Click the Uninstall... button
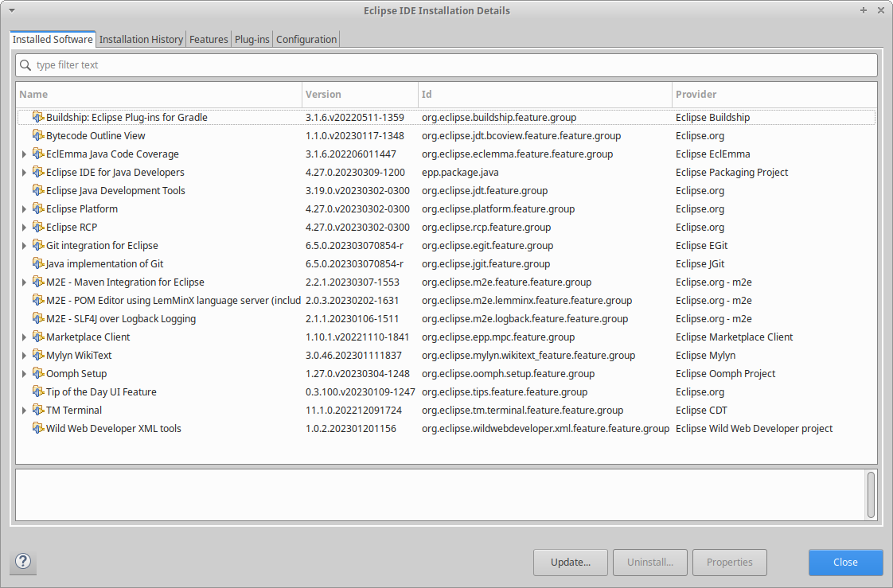The image size is (893, 588). (x=649, y=562)
